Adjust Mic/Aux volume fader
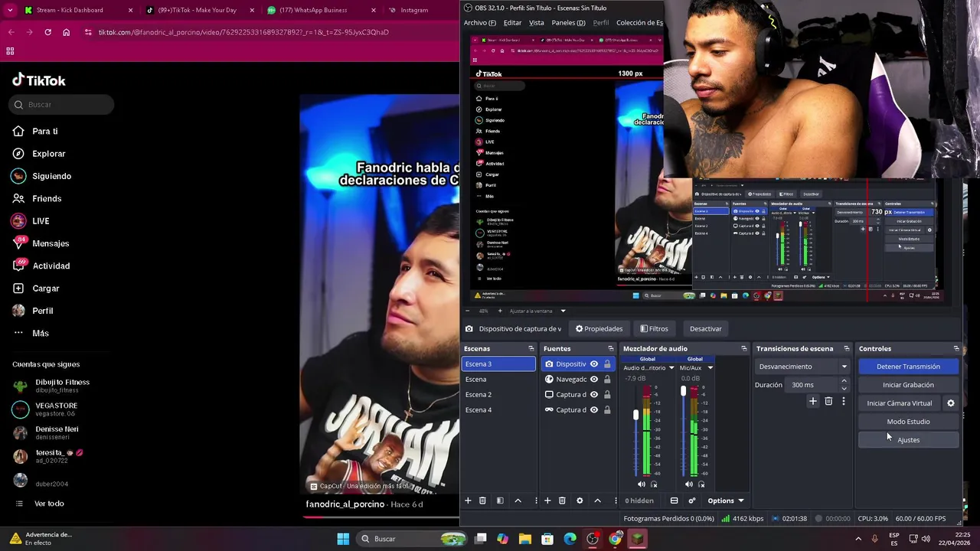Viewport: 980px width, 551px height. pos(683,391)
